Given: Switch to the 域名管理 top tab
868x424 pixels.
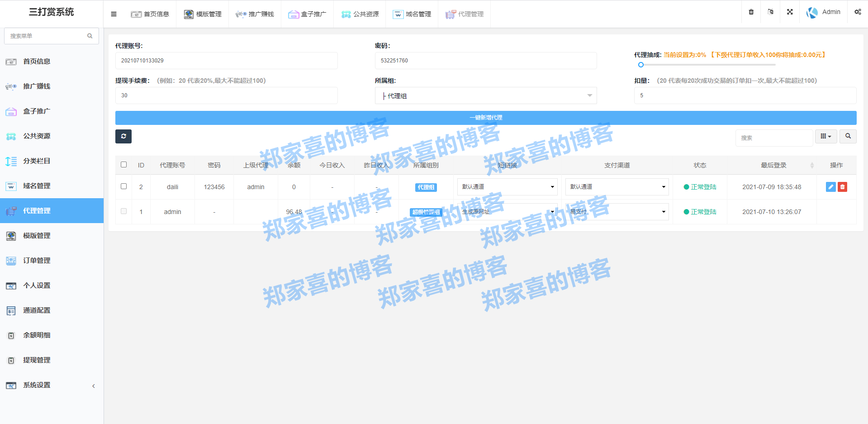Looking at the screenshot, I should point(412,14).
